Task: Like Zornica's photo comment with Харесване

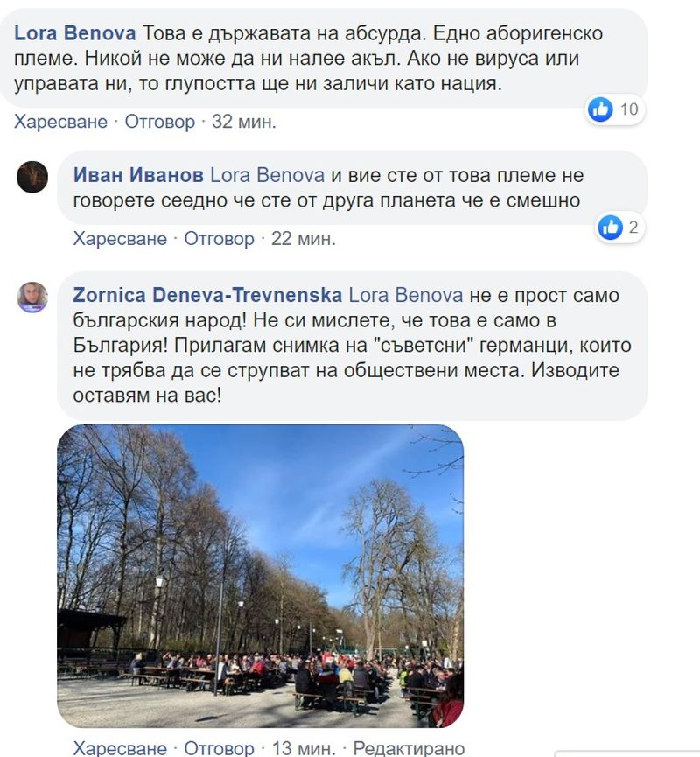Action: coord(120,748)
